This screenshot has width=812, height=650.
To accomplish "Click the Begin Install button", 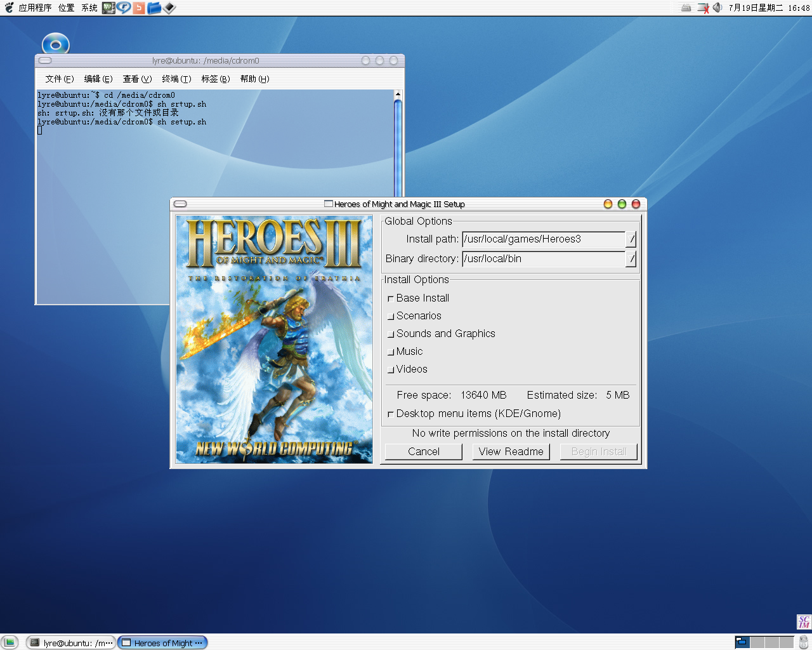I will click(x=599, y=451).
